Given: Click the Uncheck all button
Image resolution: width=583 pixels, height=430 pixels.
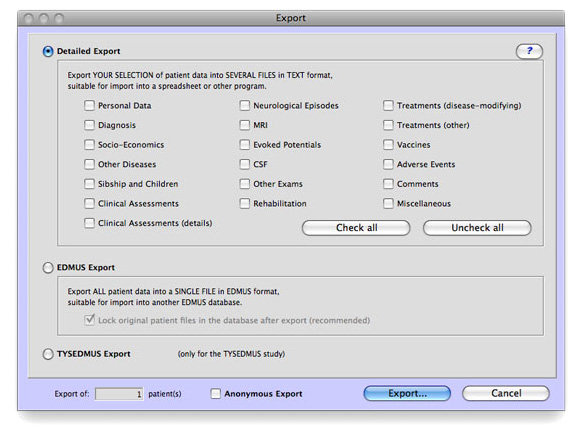Looking at the screenshot, I should coord(477,228).
